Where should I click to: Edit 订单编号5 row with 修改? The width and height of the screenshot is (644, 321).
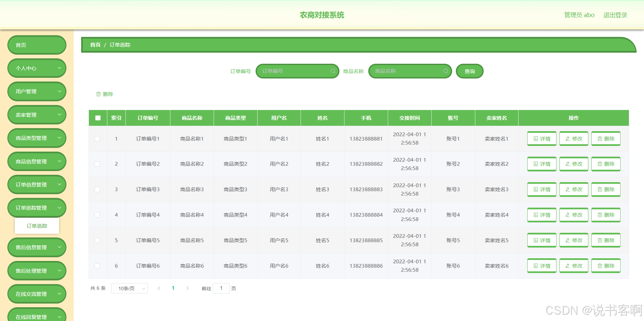coord(574,240)
